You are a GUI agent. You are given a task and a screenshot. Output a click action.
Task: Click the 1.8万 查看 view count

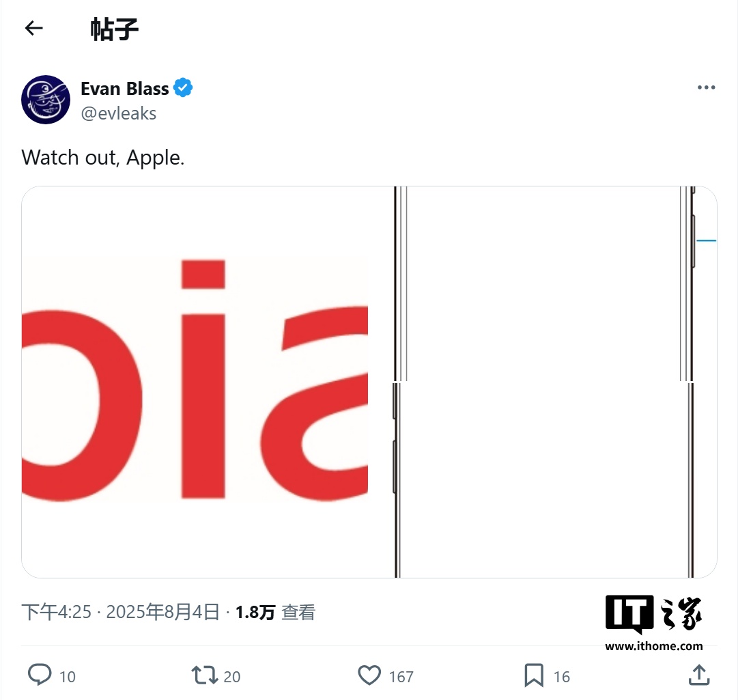click(275, 612)
